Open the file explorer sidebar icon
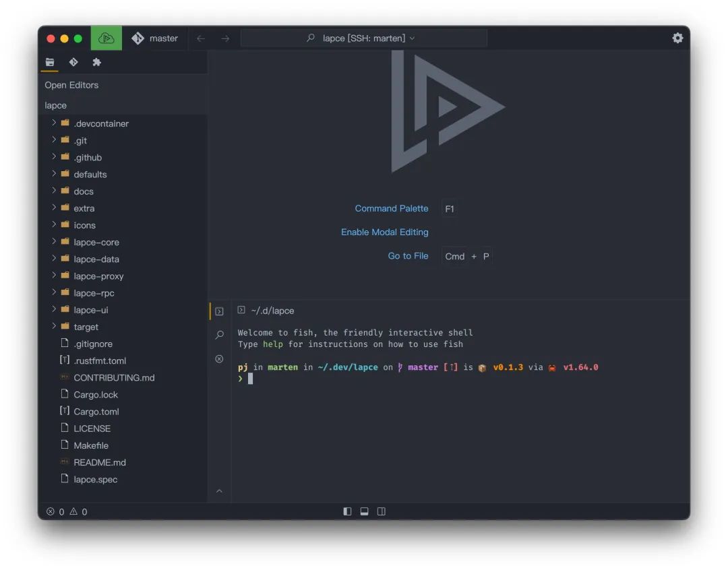The height and width of the screenshot is (570, 728). 49,61
